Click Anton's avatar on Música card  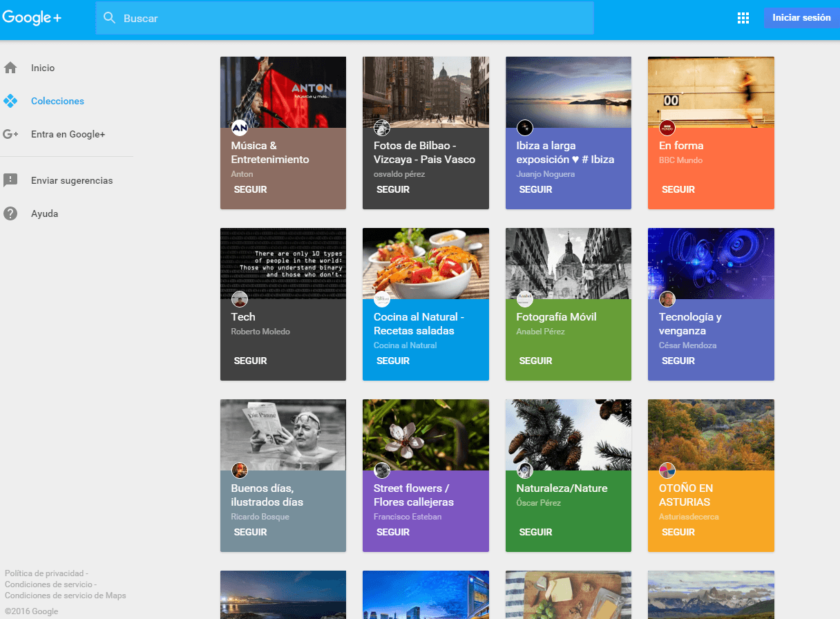pos(239,128)
